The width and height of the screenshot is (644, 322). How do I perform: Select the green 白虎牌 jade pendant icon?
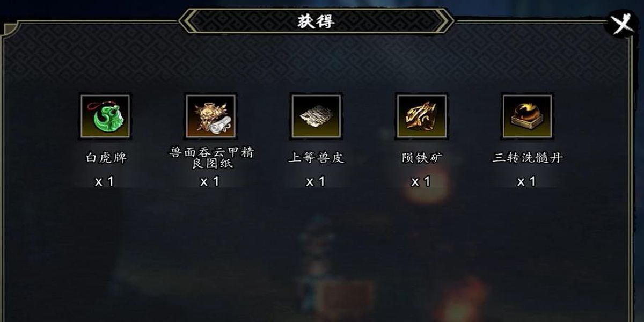click(x=105, y=116)
